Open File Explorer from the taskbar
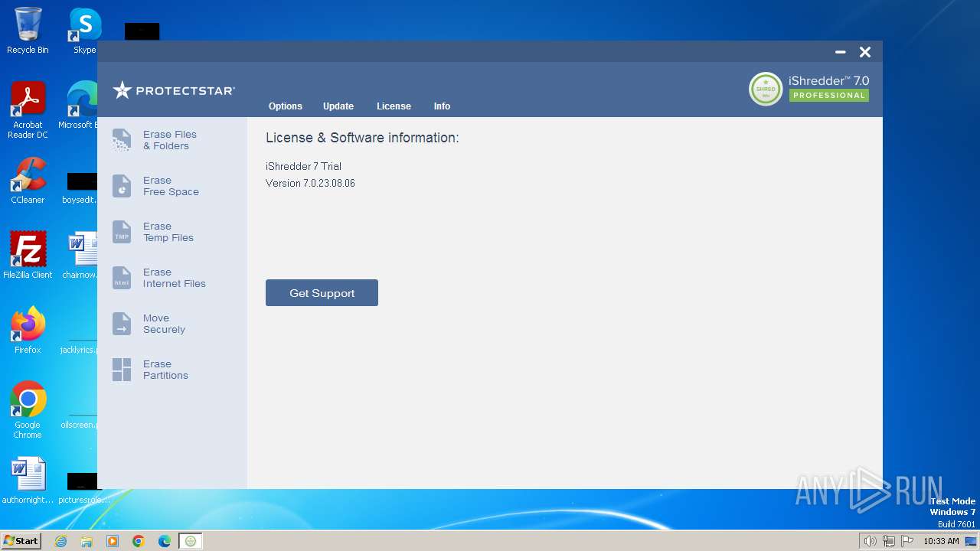This screenshot has width=980, height=551. click(87, 541)
